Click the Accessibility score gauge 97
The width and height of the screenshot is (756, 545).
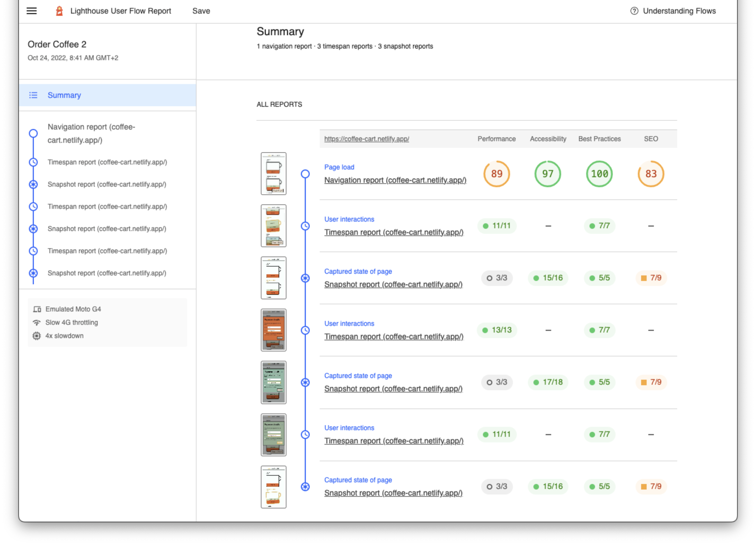coord(548,174)
